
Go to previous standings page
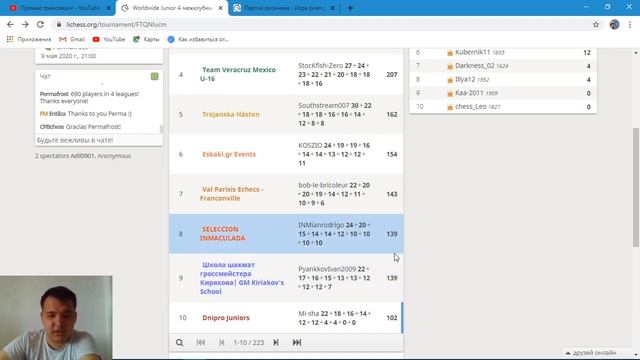pyautogui.click(x=222, y=342)
